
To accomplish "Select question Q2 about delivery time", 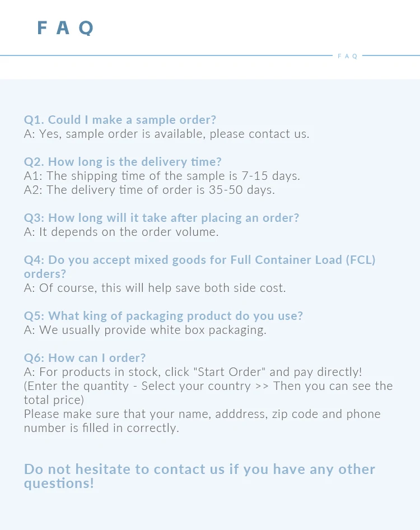I will pyautogui.click(x=123, y=162).
